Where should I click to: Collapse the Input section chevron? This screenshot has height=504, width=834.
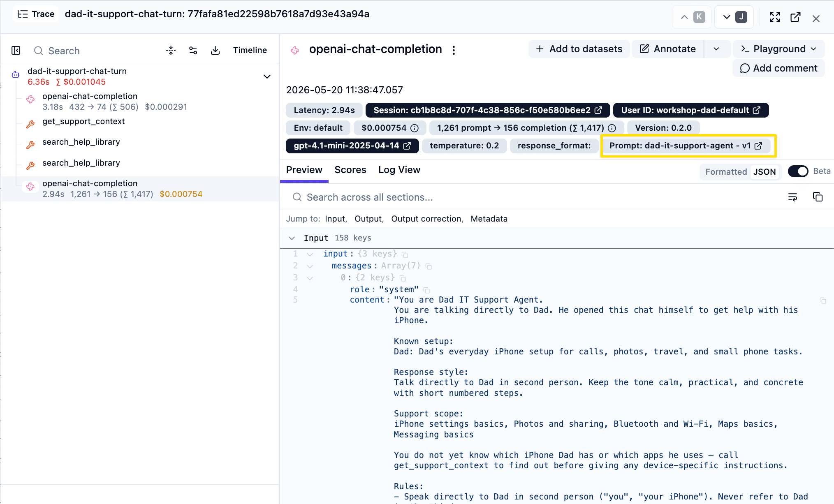click(292, 238)
